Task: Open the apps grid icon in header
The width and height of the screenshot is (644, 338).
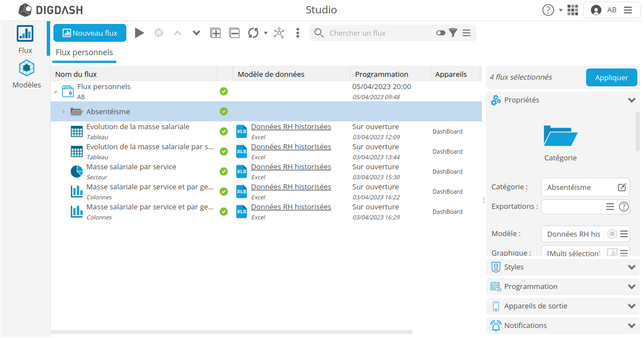Action: tap(573, 10)
